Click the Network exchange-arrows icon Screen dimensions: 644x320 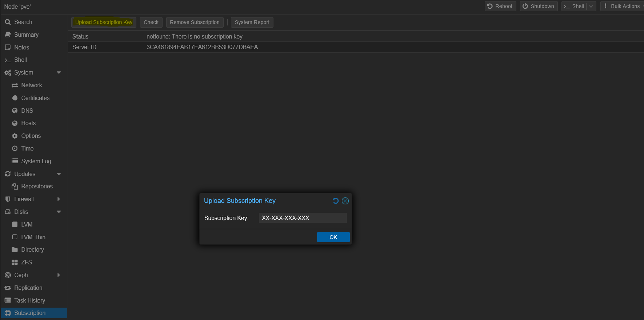15,85
